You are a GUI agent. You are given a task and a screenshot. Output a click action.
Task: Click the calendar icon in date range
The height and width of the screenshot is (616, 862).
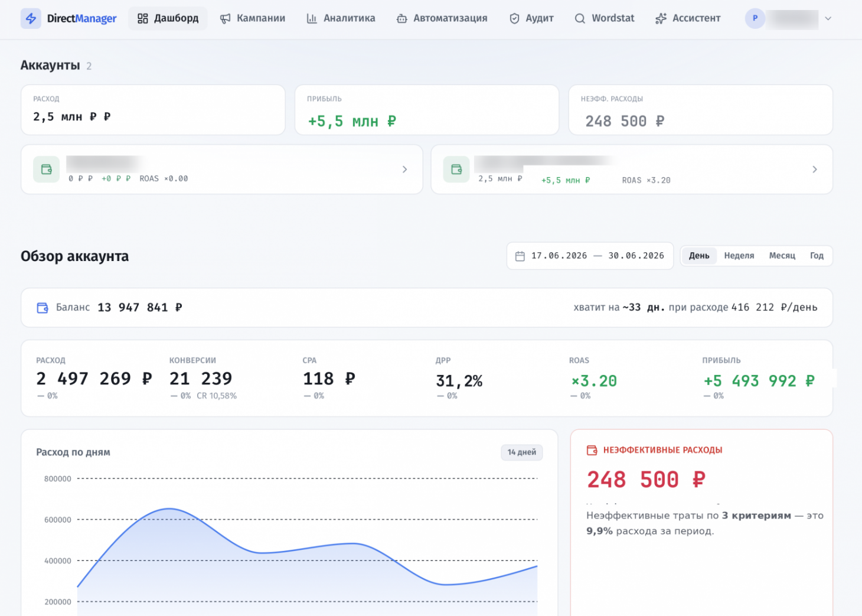[x=520, y=256]
